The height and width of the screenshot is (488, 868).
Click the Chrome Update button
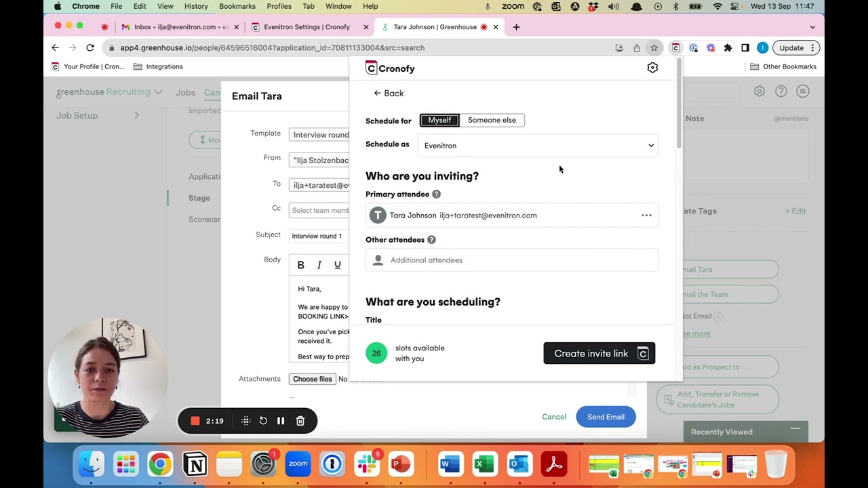[796, 47]
